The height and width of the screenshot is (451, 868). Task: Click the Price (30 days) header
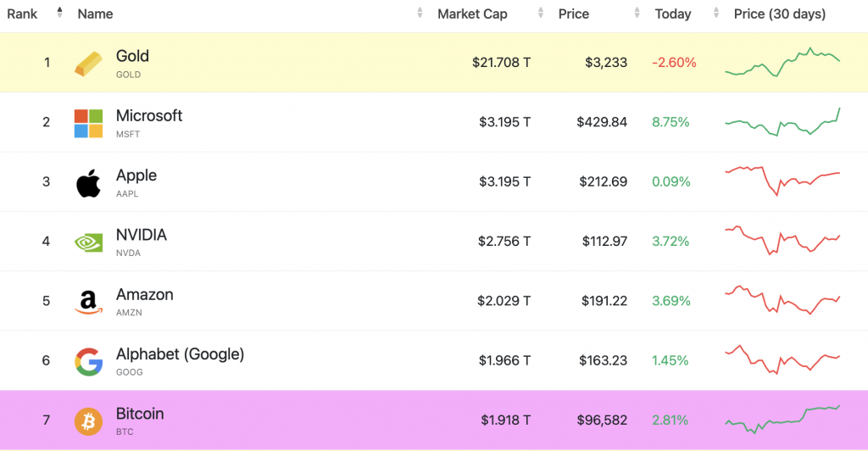click(x=779, y=14)
